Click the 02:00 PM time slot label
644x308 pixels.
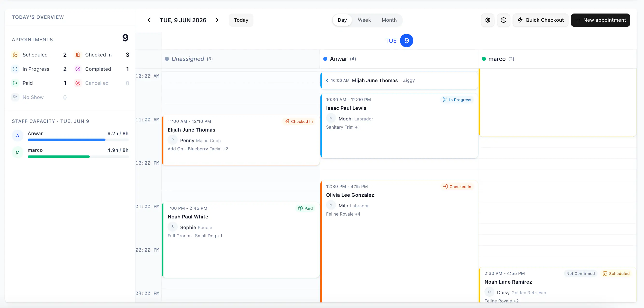[x=147, y=250]
